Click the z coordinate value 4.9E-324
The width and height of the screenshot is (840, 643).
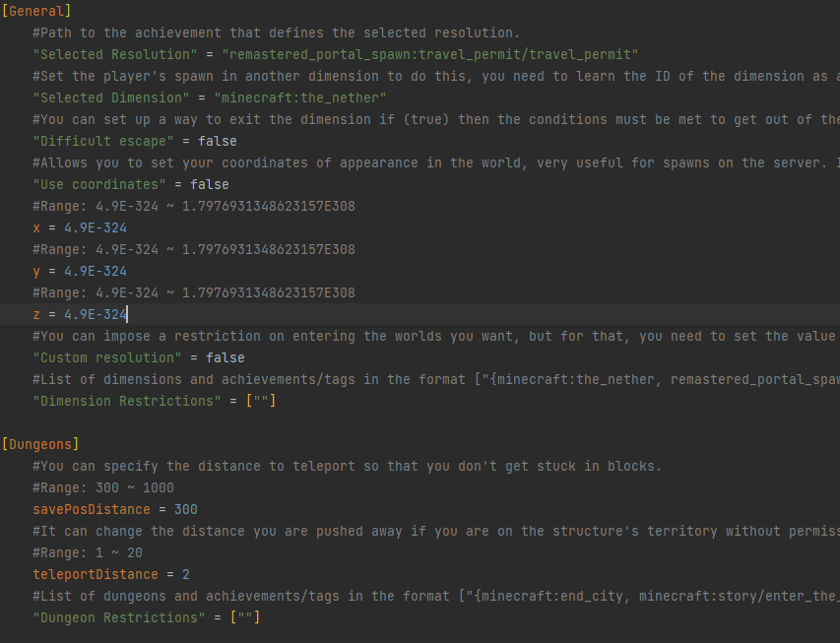coord(96,314)
